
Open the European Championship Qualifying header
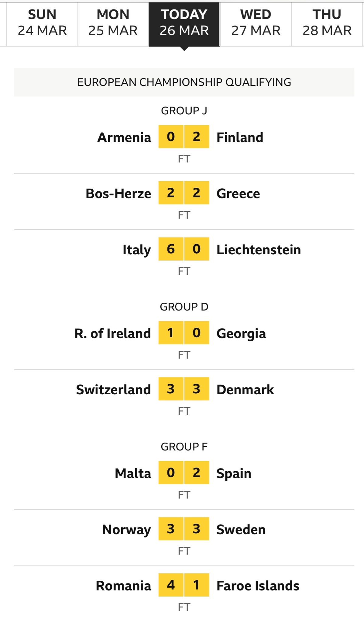click(184, 82)
